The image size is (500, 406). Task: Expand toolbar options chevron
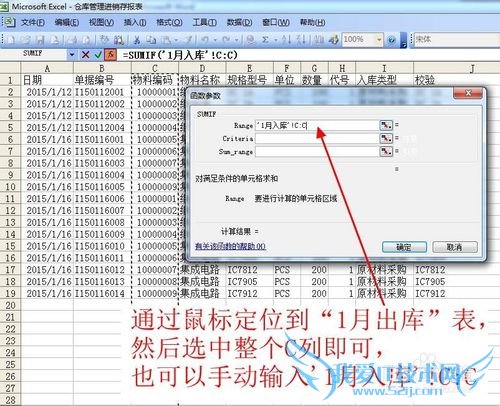[403, 40]
